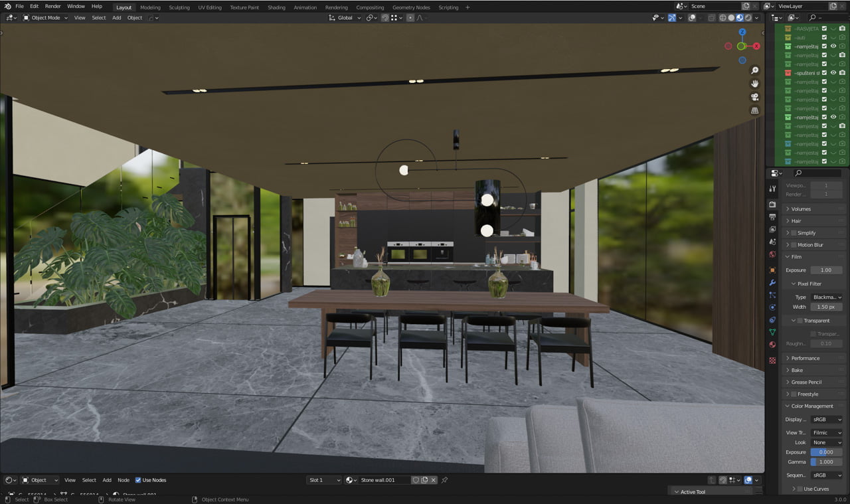Switch perspective/orthographic with the grid icon
The width and height of the screenshot is (850, 504).
click(x=754, y=111)
